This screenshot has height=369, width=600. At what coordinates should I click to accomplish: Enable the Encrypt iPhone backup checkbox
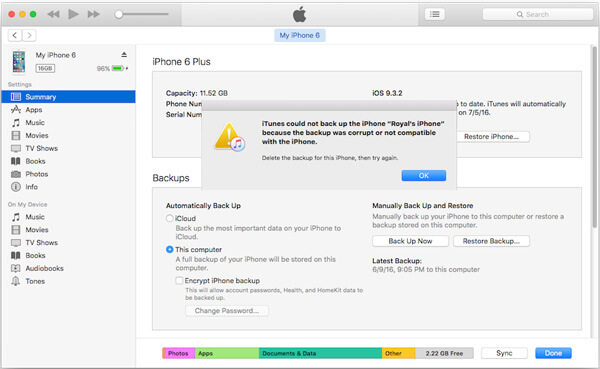coord(179,281)
